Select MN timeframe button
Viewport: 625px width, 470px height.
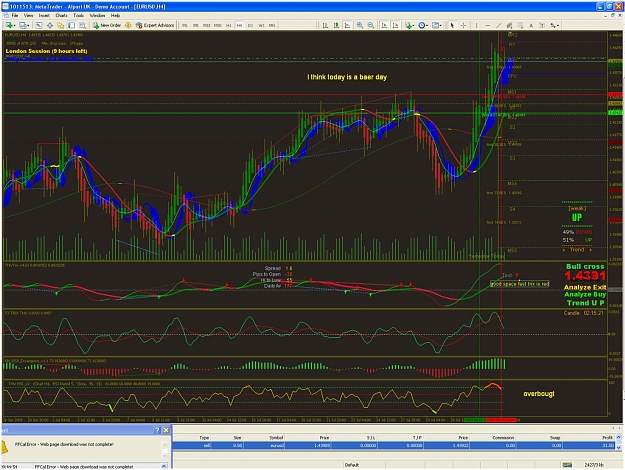(x=272, y=25)
